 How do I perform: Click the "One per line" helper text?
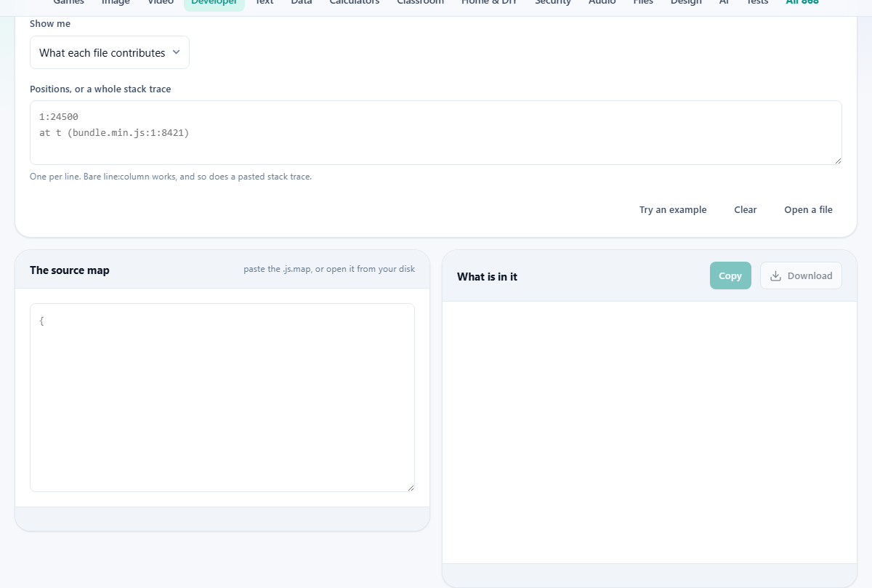click(x=171, y=177)
